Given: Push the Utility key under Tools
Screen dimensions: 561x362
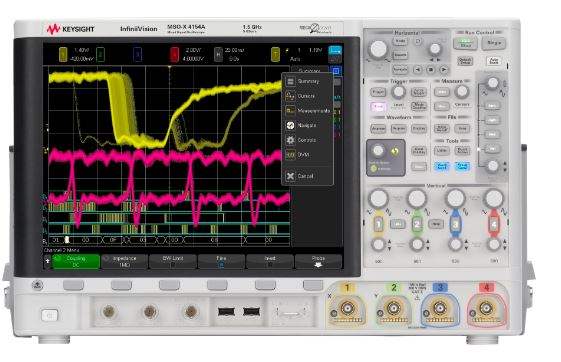Looking at the screenshot, I should pyautogui.click(x=442, y=151).
